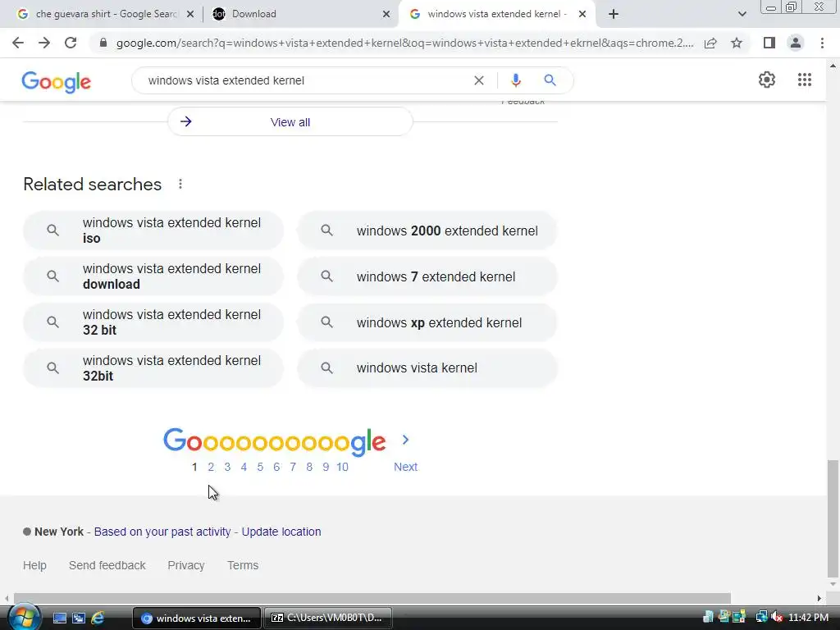
Task: Open the Privacy footer link
Action: coord(186,565)
